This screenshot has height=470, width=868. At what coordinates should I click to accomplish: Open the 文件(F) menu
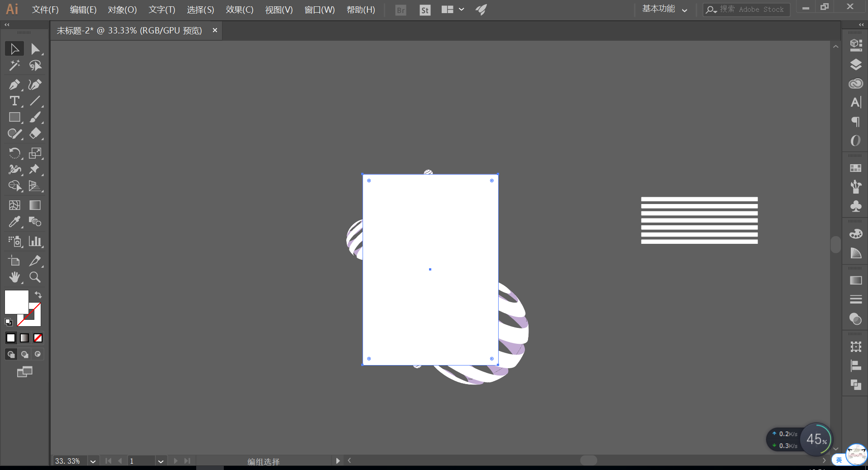(45, 9)
